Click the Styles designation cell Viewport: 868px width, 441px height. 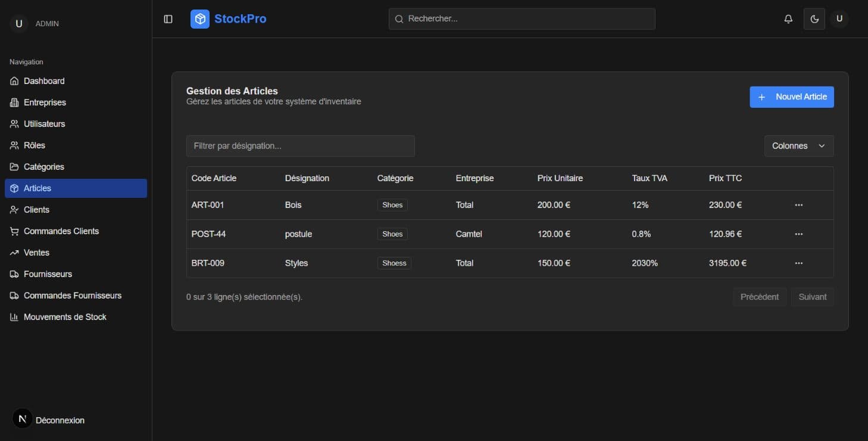296,263
